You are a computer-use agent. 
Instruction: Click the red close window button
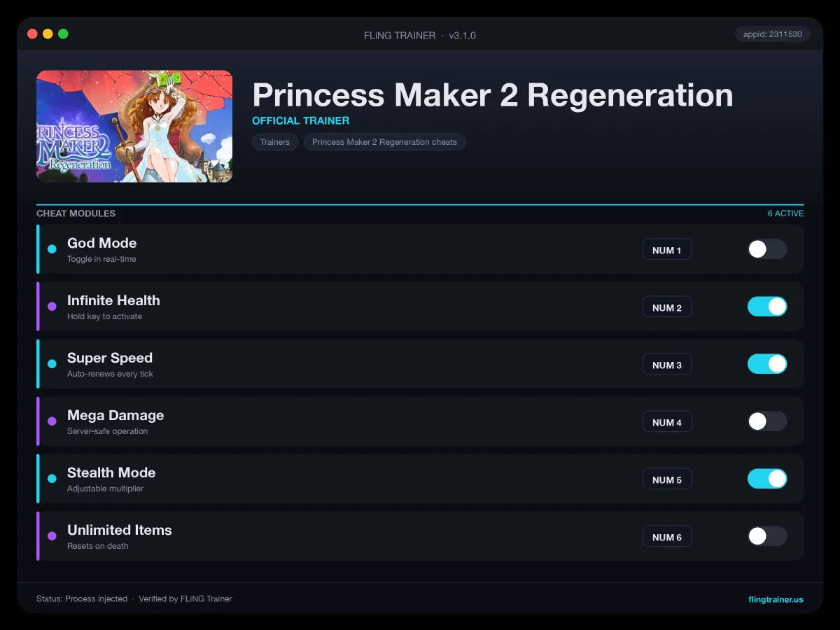(32, 34)
